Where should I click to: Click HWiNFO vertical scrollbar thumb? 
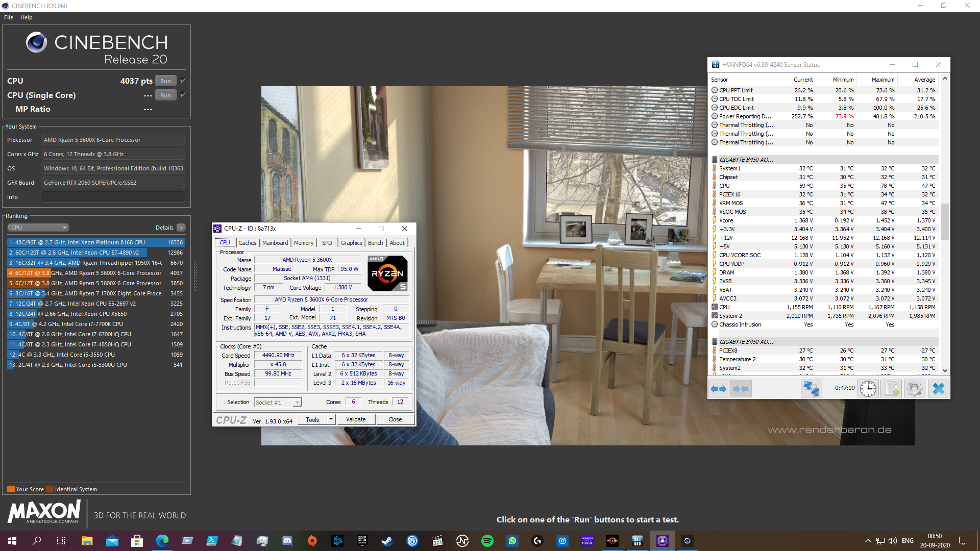tap(945, 221)
